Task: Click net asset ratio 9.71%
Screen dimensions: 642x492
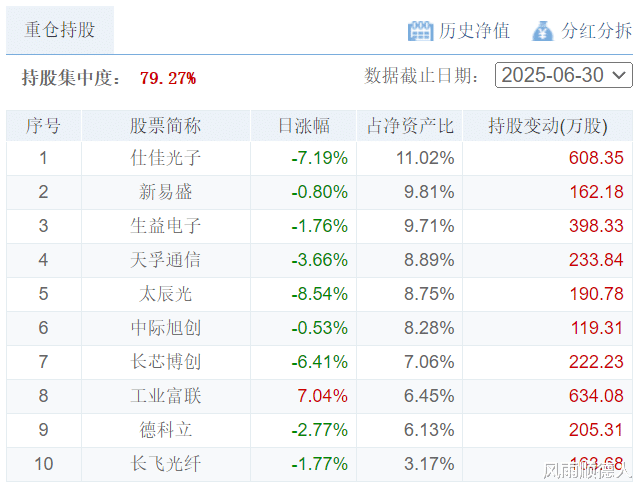Action: (x=429, y=226)
